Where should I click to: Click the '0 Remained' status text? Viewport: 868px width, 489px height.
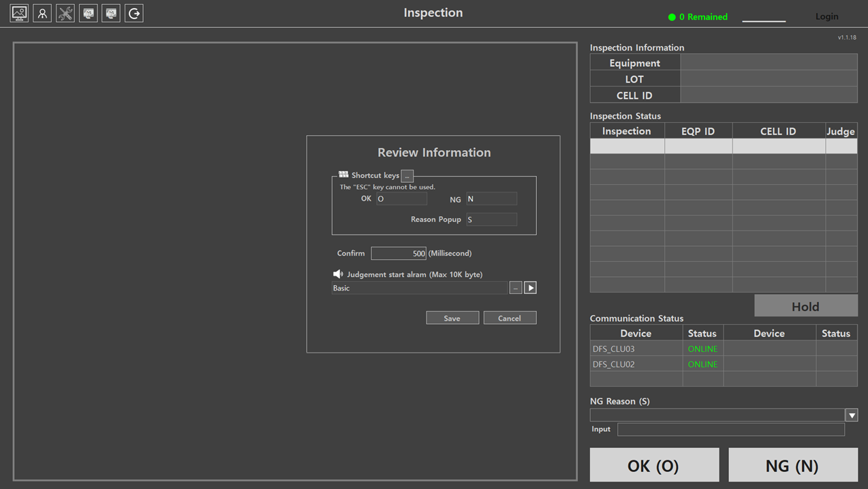coord(703,17)
